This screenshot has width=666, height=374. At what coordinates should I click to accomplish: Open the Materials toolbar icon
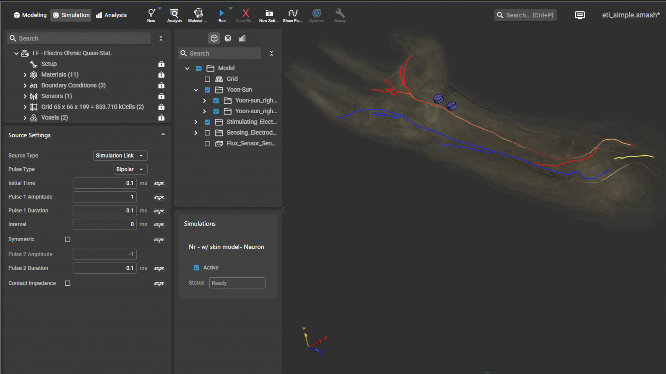point(198,15)
